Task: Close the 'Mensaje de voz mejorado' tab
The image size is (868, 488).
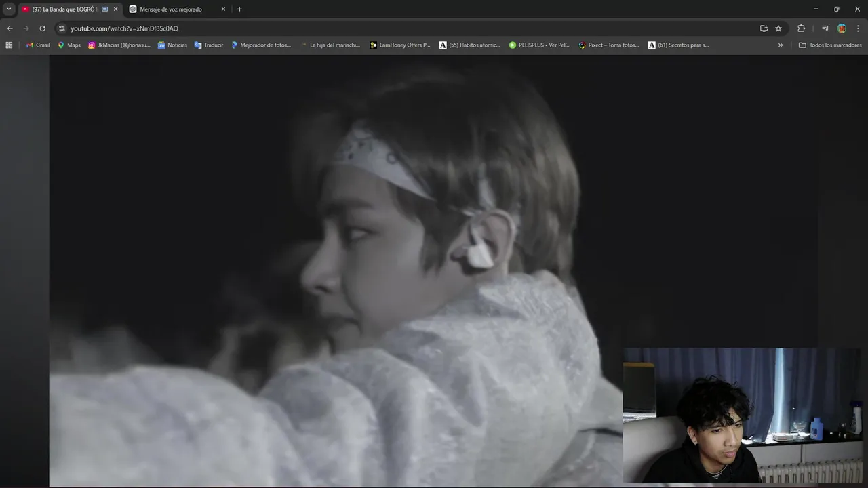Action: coord(223,9)
